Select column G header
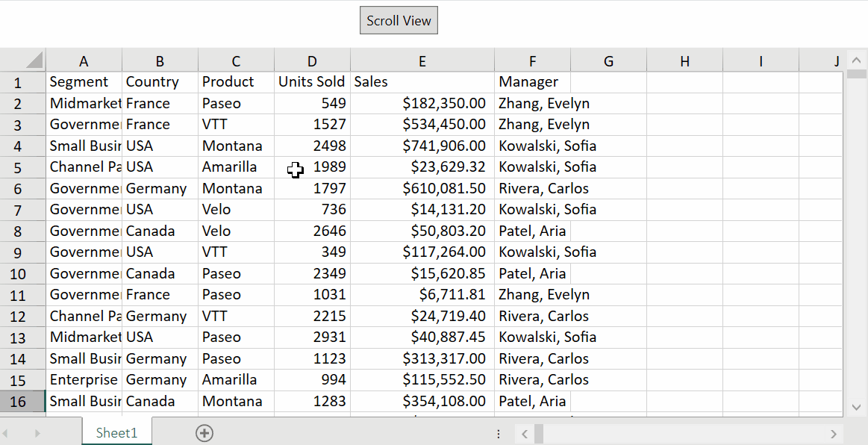868x445 pixels. (x=608, y=61)
